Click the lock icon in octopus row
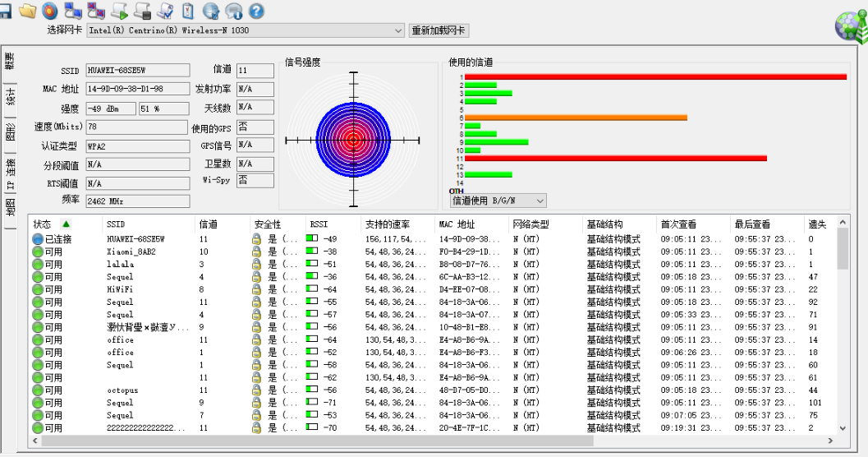 tap(256, 390)
